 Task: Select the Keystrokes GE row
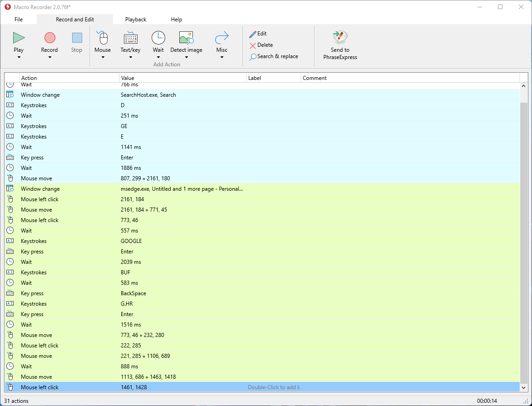tap(262, 126)
